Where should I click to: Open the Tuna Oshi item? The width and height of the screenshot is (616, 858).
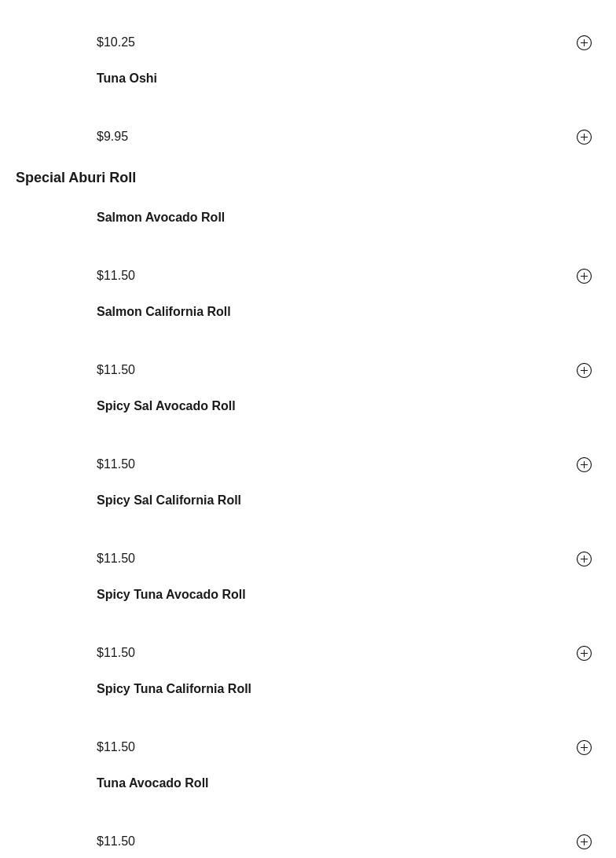pos(126,79)
